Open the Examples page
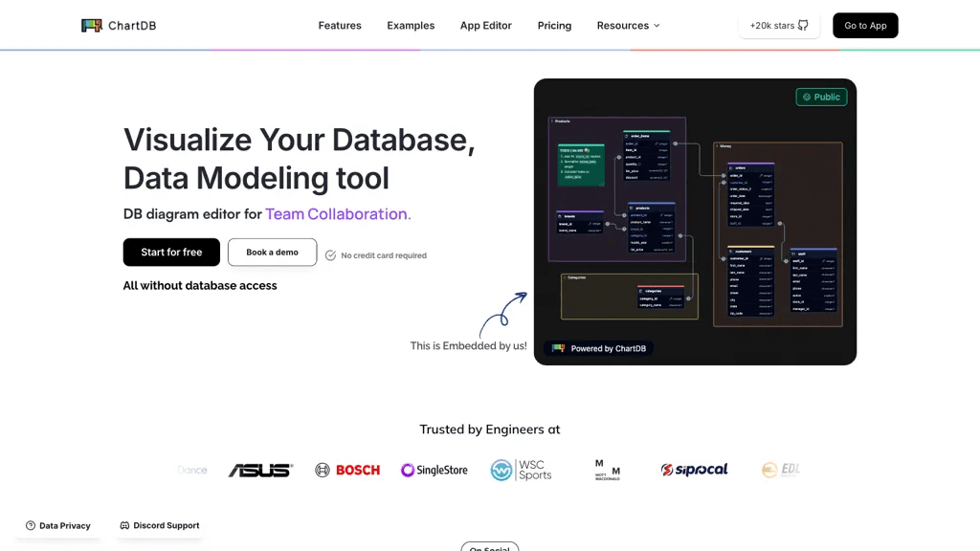This screenshot has width=980, height=551. coord(411,26)
